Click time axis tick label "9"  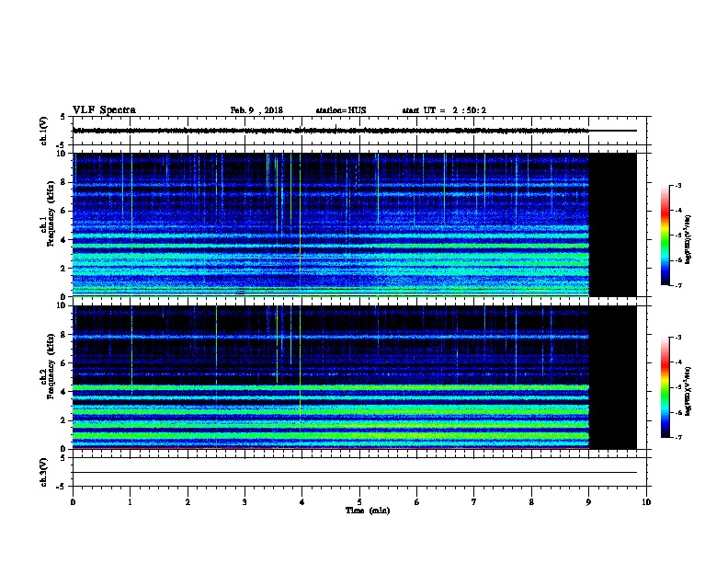point(588,502)
